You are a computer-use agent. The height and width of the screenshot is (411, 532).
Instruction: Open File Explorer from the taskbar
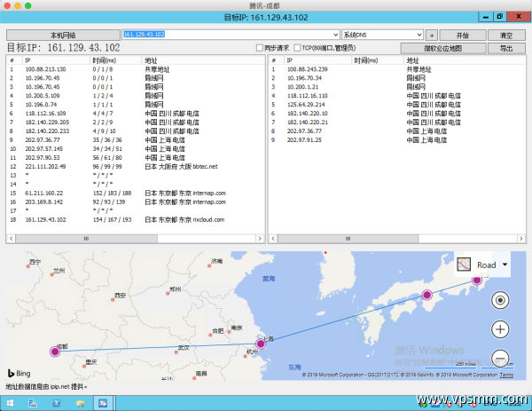tap(80, 403)
